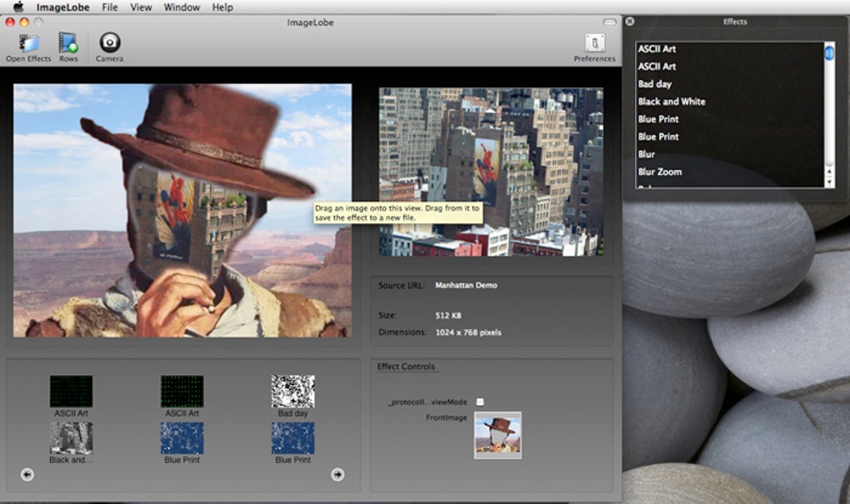The width and height of the screenshot is (850, 504).
Task: Click the Effect Controls heading
Action: click(x=406, y=367)
